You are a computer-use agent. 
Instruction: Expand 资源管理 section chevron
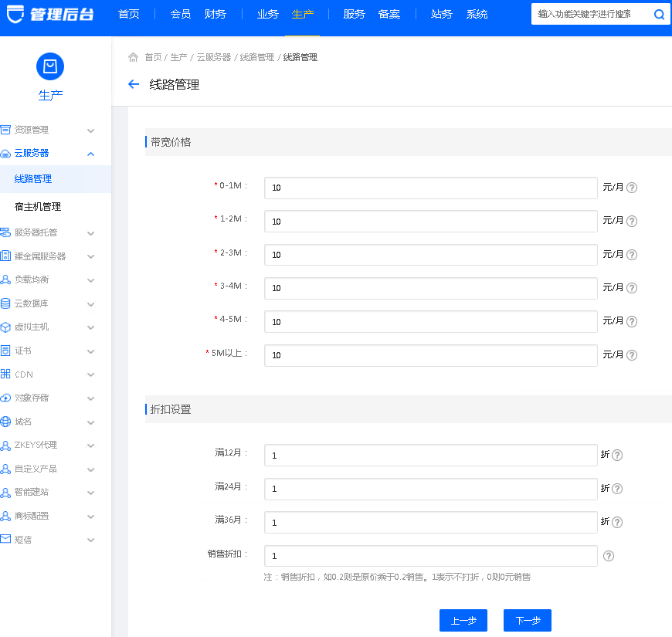91,130
